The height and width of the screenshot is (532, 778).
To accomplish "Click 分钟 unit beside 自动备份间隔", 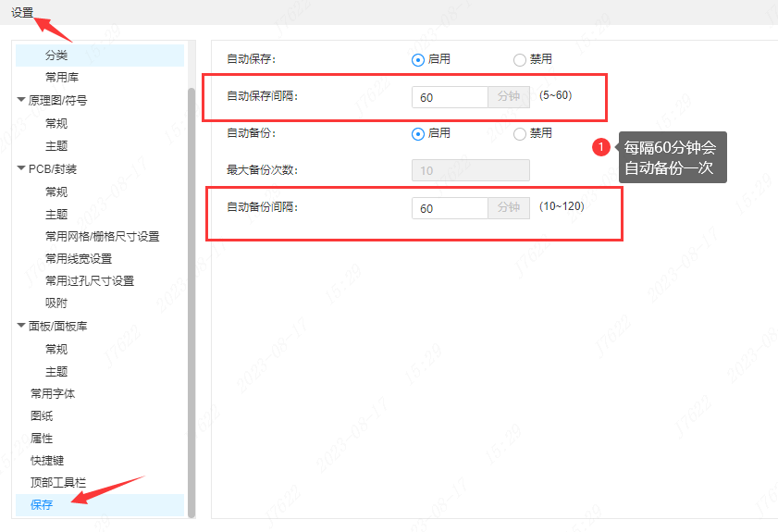I will (509, 208).
